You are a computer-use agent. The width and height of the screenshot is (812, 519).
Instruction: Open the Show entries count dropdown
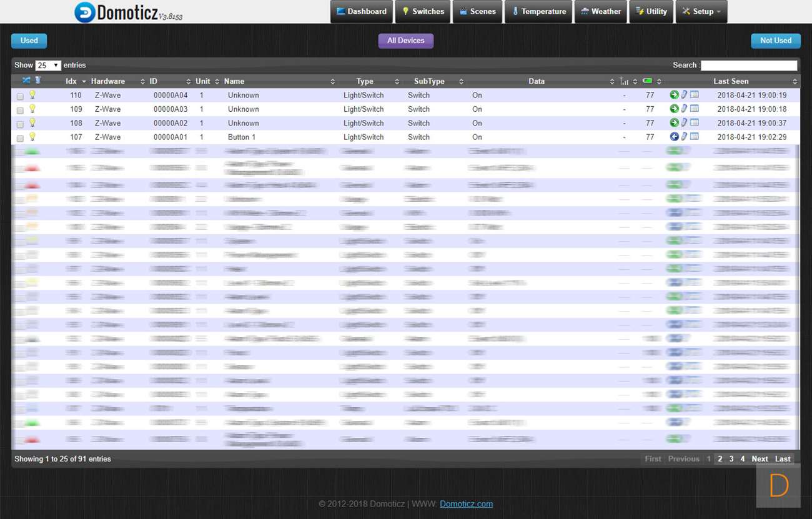(48, 66)
